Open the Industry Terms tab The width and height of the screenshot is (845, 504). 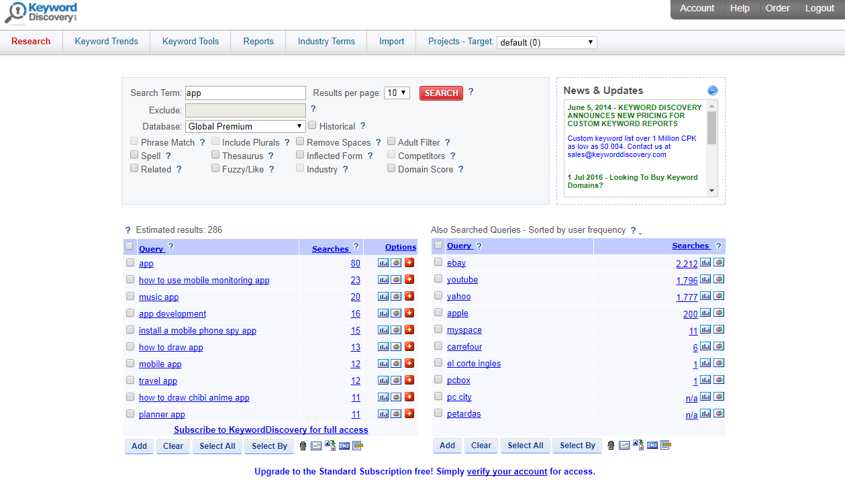(326, 41)
